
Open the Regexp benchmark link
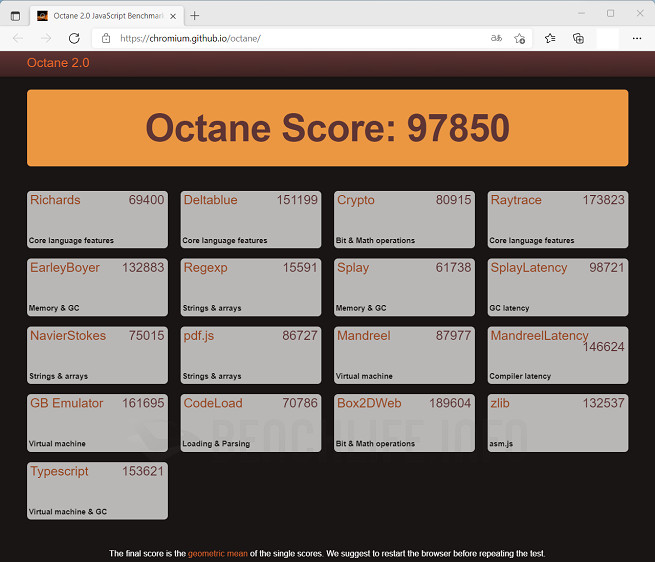tap(206, 268)
